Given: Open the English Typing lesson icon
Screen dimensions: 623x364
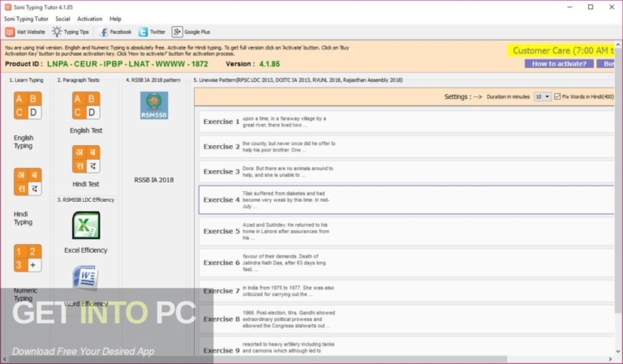Looking at the screenshot, I should tap(28, 105).
